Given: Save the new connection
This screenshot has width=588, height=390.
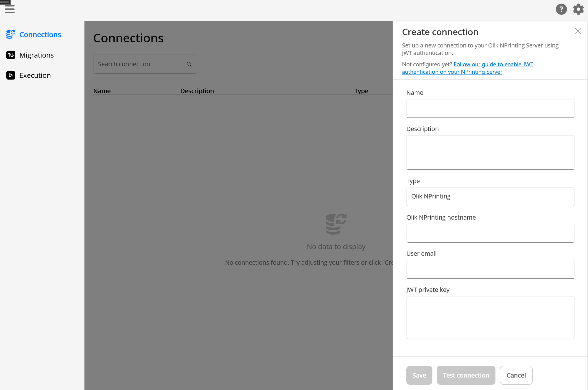Looking at the screenshot, I should (x=419, y=375).
